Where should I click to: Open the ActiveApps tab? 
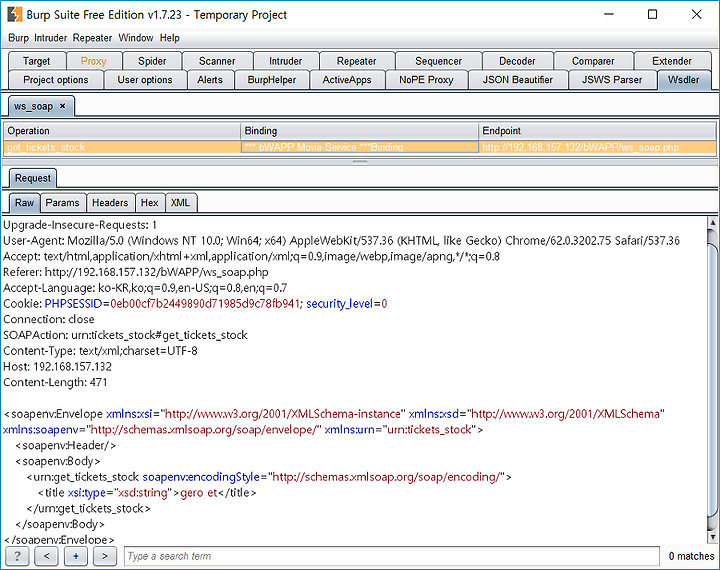pyautogui.click(x=347, y=80)
